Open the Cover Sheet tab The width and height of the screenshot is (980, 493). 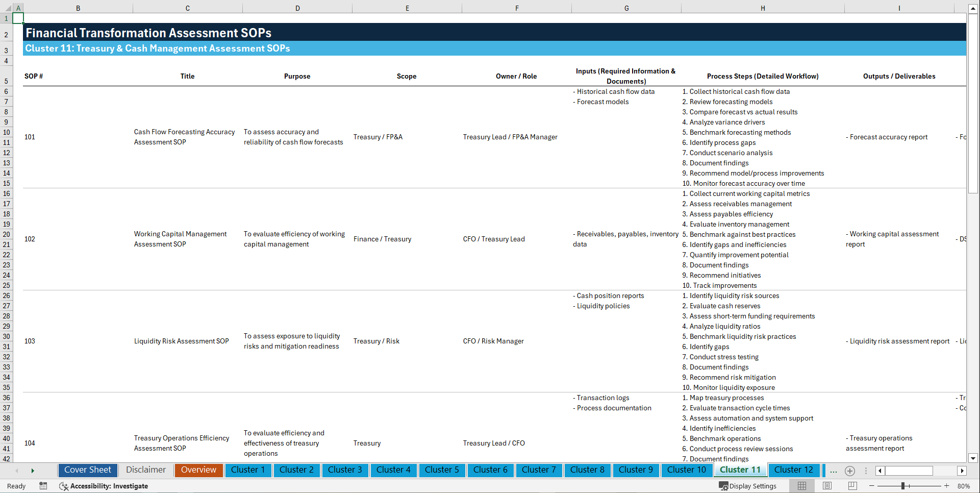[x=87, y=470]
